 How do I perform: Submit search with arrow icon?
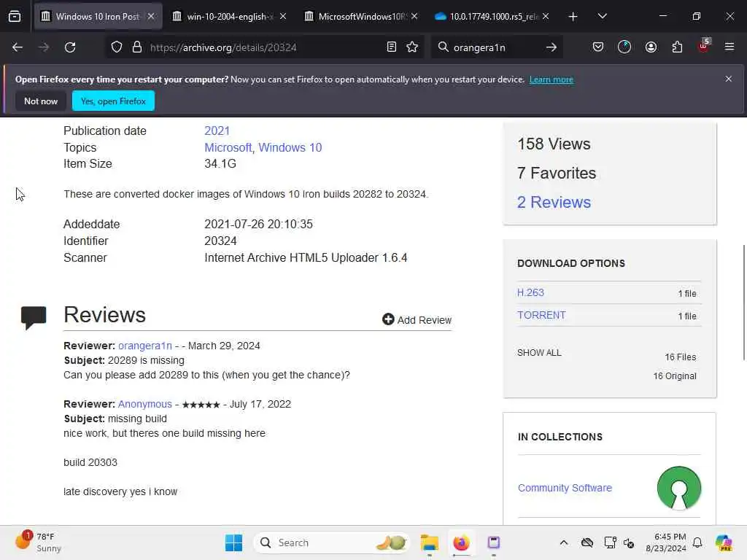[551, 47]
